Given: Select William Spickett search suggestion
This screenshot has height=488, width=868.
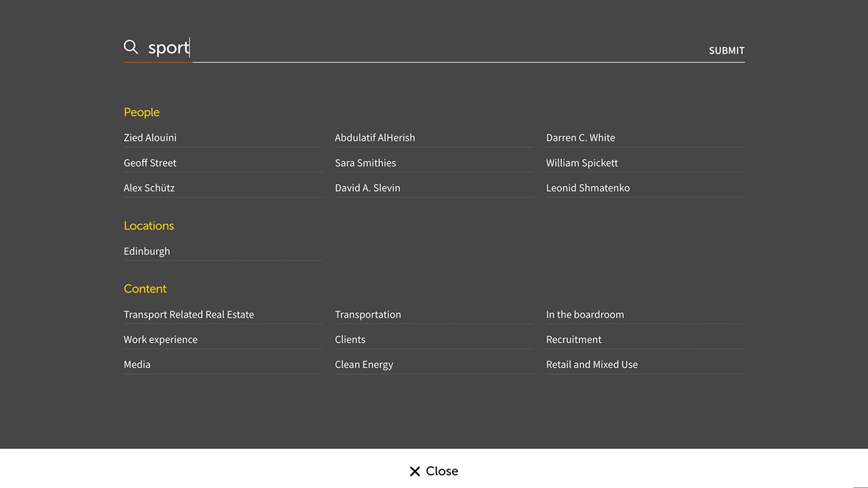Looking at the screenshot, I should pos(582,163).
